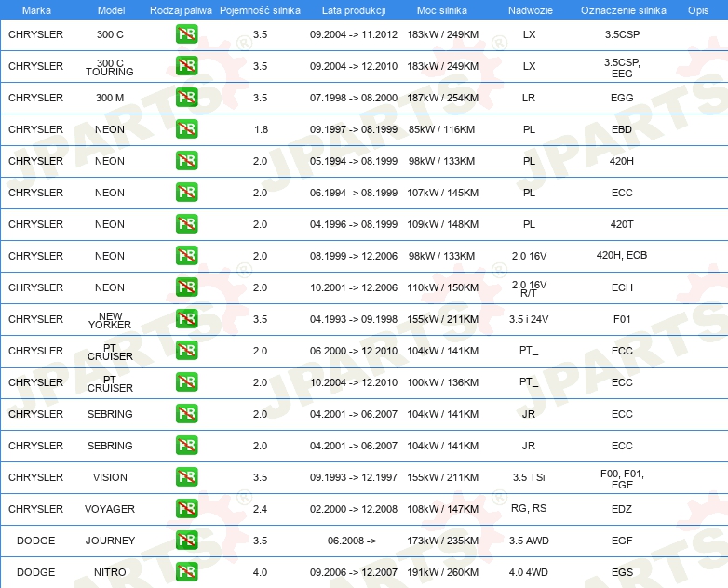This screenshot has height=588, width=728.
Task: Click fuel icon for PT CRUISER 100kW row
Action: coord(186,381)
